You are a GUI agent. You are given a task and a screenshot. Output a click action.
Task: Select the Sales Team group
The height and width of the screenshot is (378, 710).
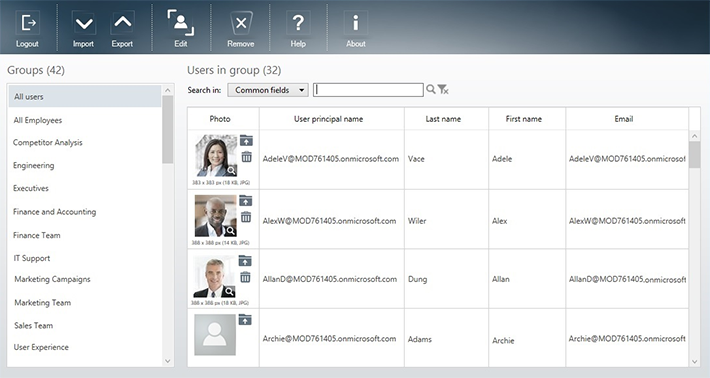(34, 325)
